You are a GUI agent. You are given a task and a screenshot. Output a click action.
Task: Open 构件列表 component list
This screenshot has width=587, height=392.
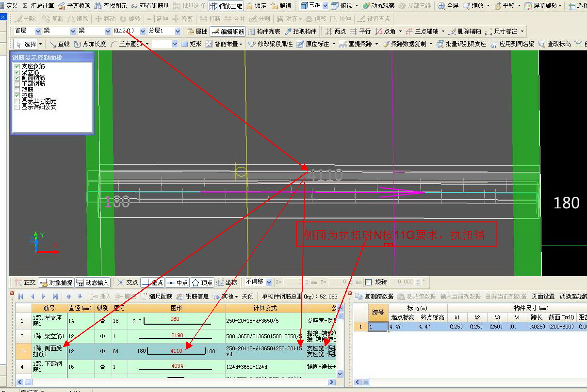click(x=263, y=31)
